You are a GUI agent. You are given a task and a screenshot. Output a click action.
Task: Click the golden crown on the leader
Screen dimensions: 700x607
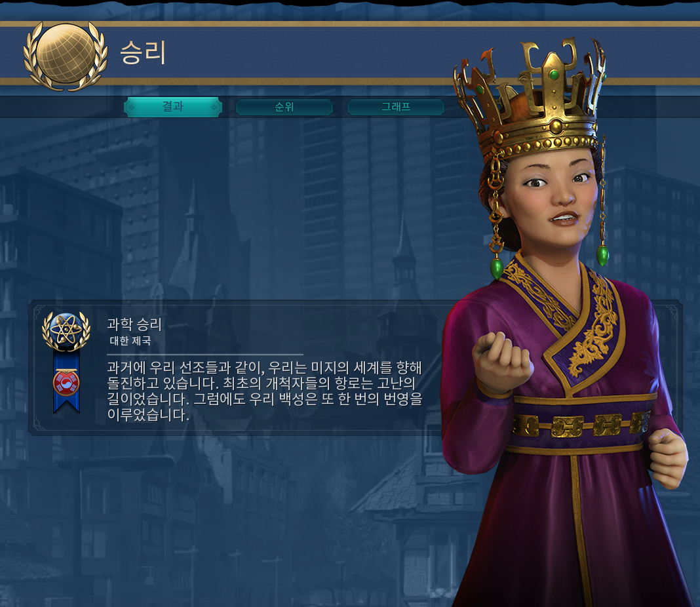(x=530, y=96)
